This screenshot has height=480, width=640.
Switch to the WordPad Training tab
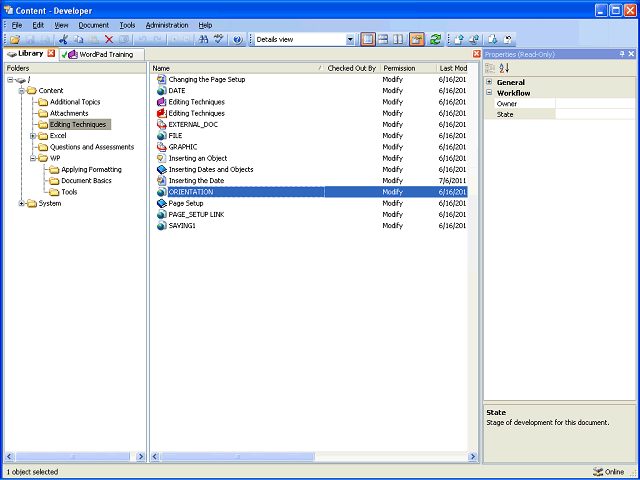coord(102,54)
